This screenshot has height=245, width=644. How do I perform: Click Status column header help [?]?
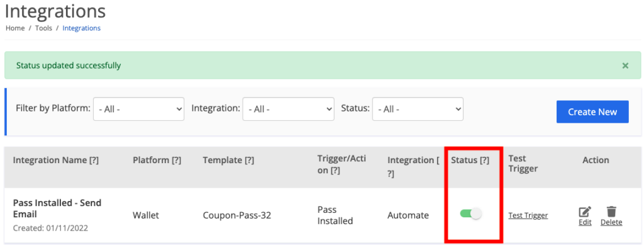pos(485,161)
